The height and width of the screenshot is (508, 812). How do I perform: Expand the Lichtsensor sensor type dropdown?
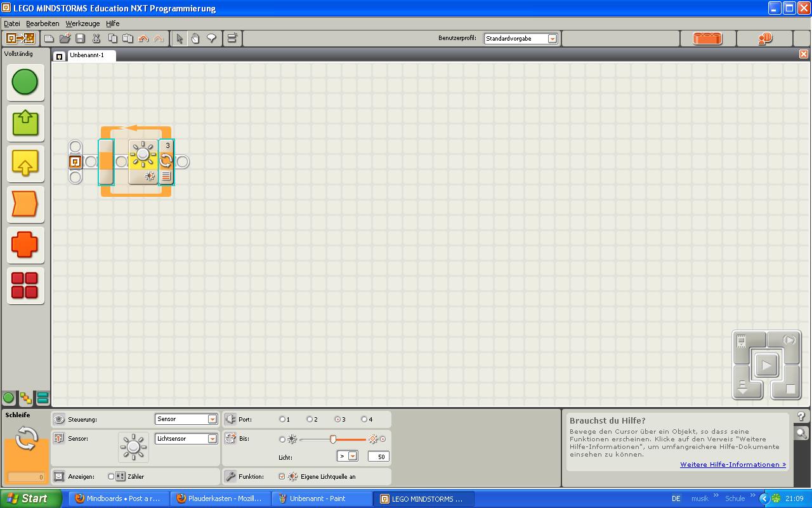[212, 439]
